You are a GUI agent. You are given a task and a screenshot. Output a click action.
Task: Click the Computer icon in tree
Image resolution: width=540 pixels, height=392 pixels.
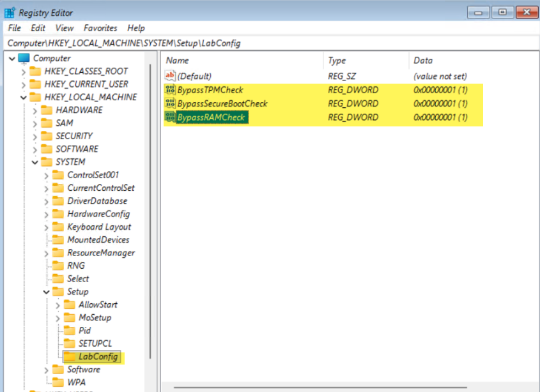click(24, 58)
